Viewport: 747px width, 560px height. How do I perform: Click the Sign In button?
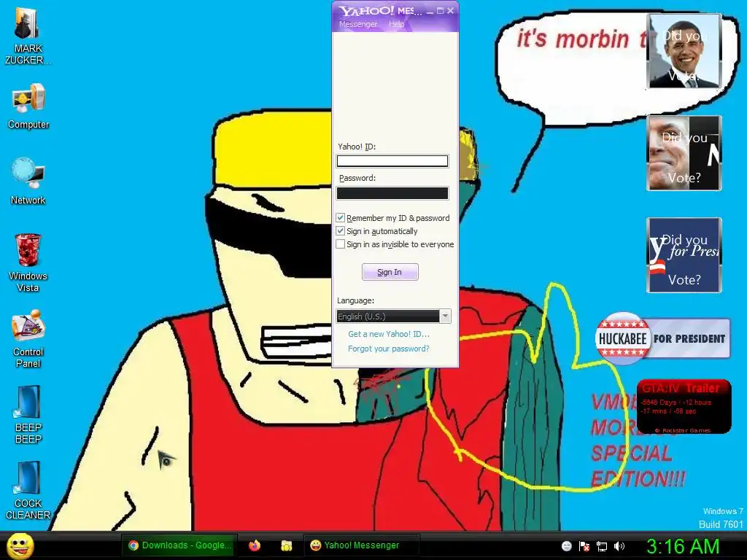tap(390, 272)
